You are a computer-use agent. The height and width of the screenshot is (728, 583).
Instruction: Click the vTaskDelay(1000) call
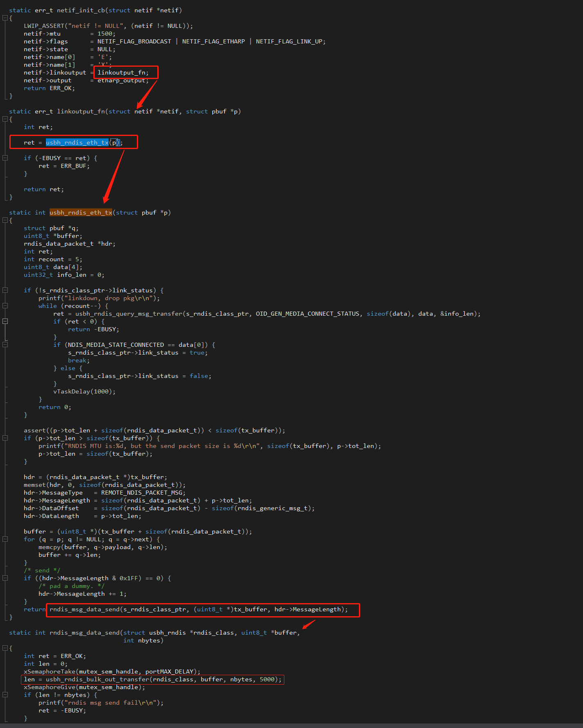click(84, 391)
